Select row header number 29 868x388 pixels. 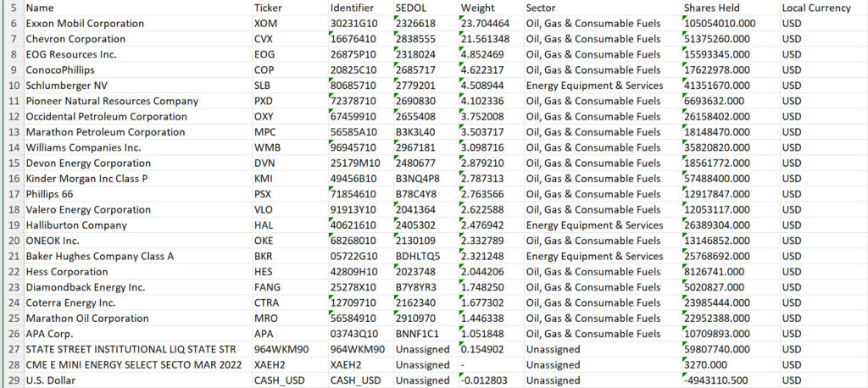click(12, 380)
